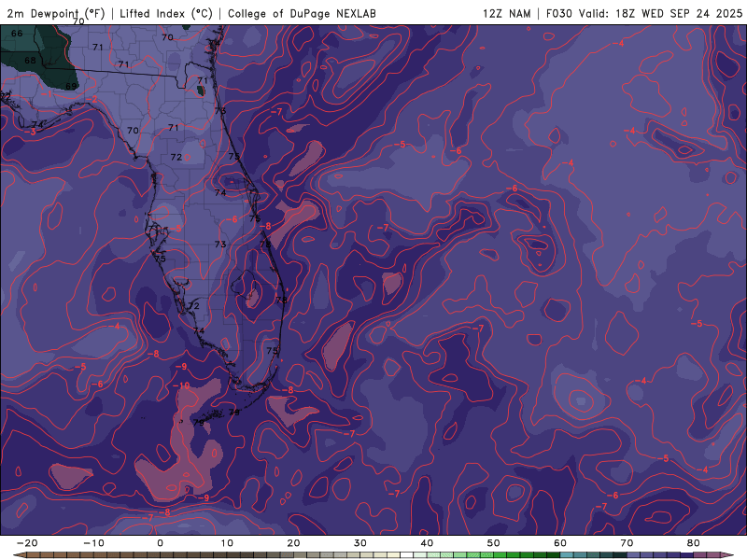This screenshot has height=560, width=747.
Task: Click the "F030 Valid: 18Z WED SEP 24 2025" text
Action: coord(644,13)
